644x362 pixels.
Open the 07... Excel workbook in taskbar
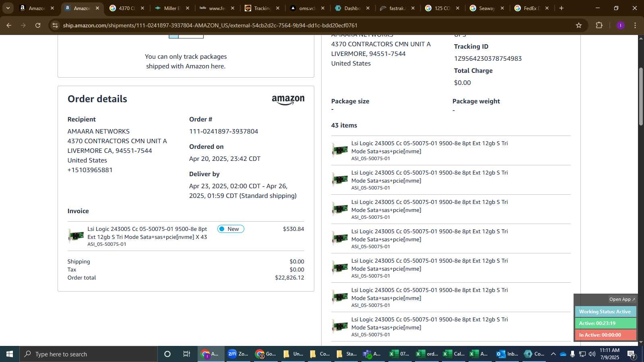coord(399,354)
